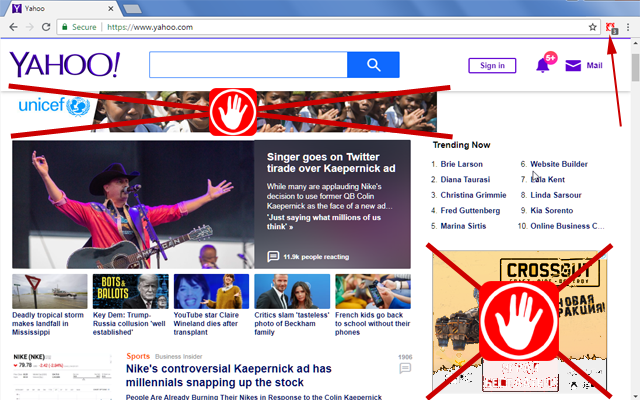Open trending topic Linda Sarsour
640x400 pixels.
[x=556, y=195]
